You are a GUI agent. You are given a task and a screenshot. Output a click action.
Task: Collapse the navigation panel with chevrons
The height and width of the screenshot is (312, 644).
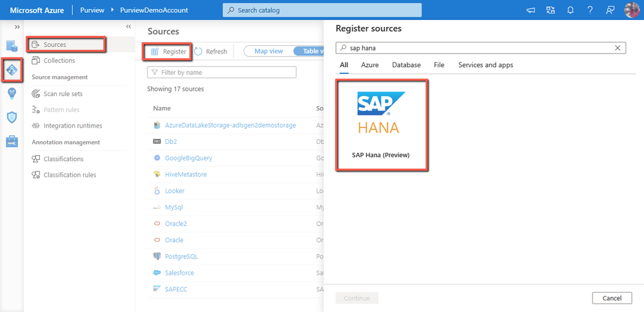point(128,27)
